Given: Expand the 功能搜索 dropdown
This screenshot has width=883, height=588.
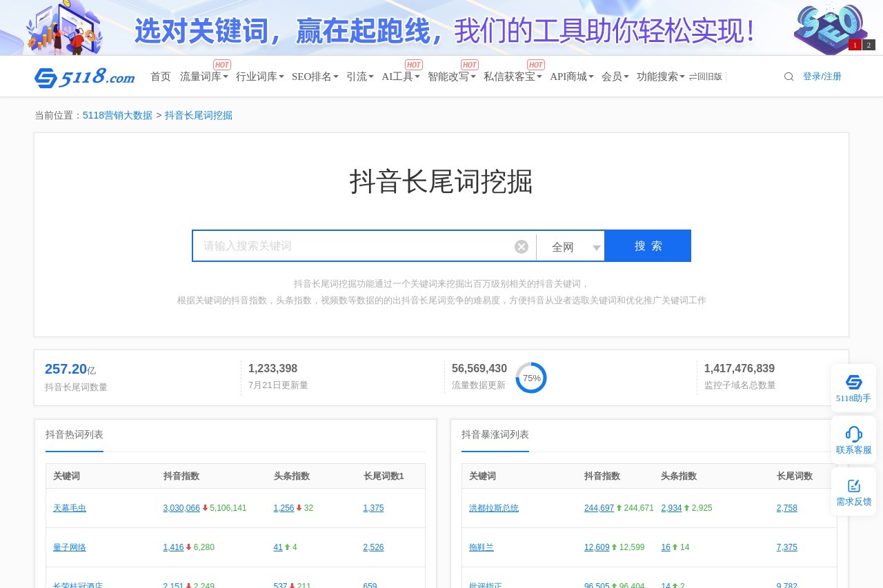Looking at the screenshot, I should pos(660,77).
